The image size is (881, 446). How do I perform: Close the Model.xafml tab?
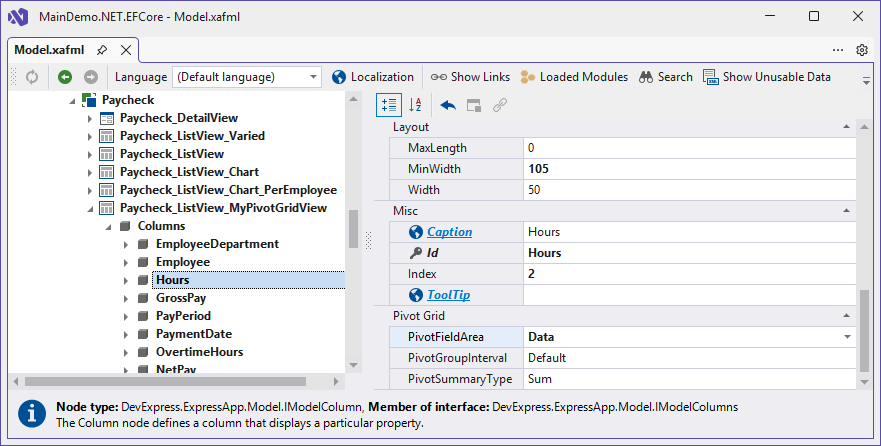pos(126,50)
